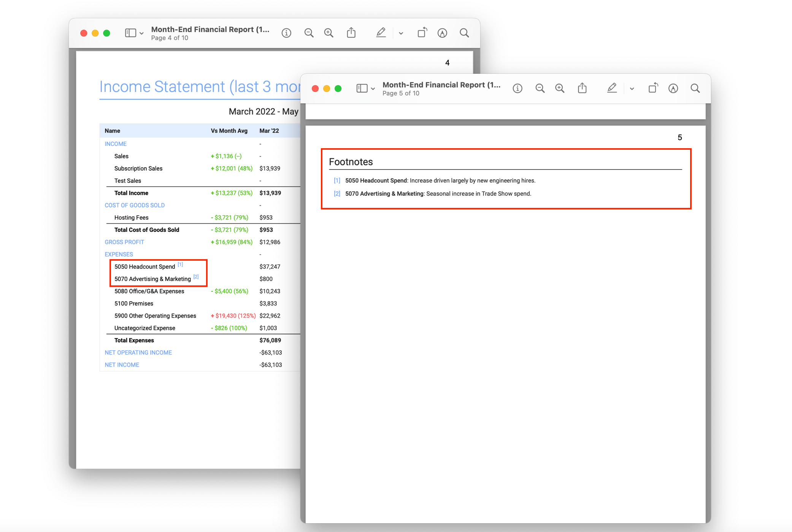The width and height of the screenshot is (792, 532).
Task: Expand markup options chevron in back window
Action: pos(401,33)
